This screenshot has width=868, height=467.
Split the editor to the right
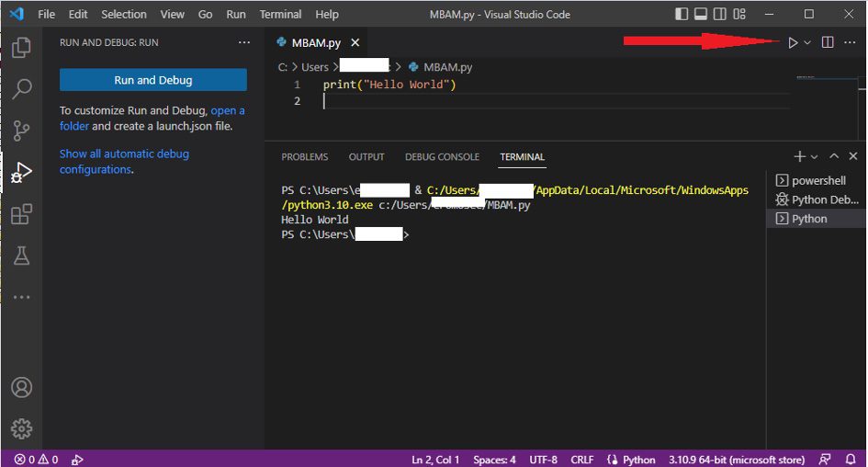(x=828, y=42)
